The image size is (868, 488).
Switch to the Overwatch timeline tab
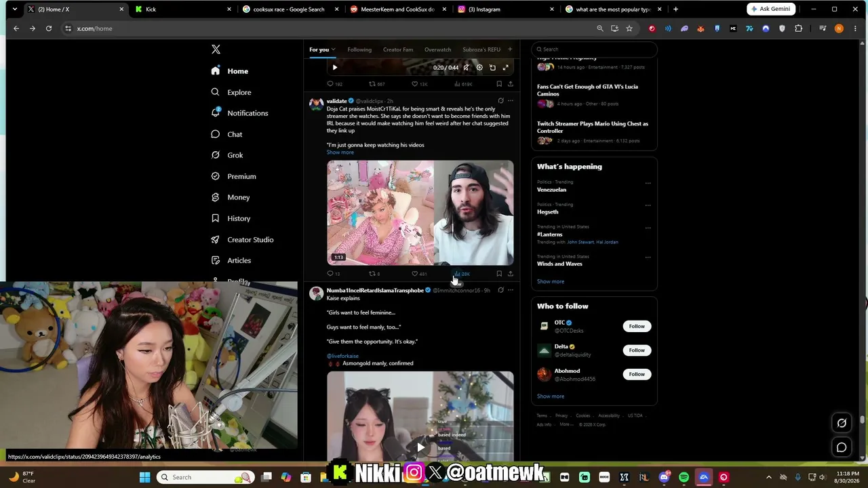tap(437, 49)
